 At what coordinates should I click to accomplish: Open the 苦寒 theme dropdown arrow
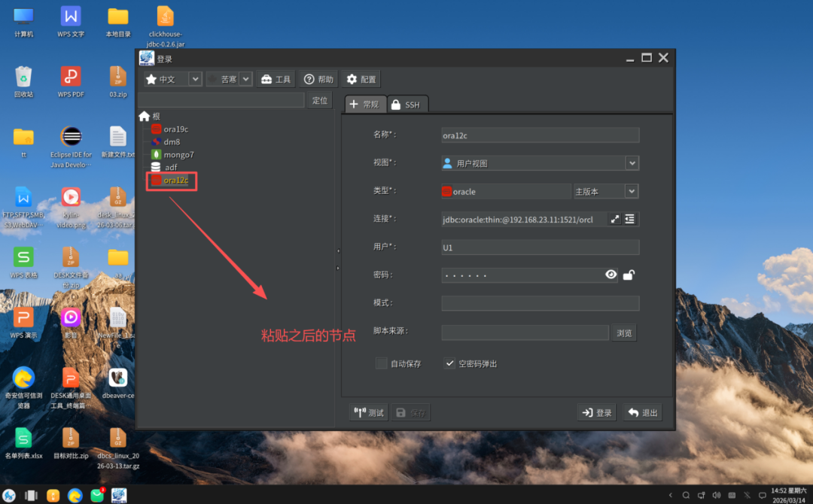pos(245,79)
